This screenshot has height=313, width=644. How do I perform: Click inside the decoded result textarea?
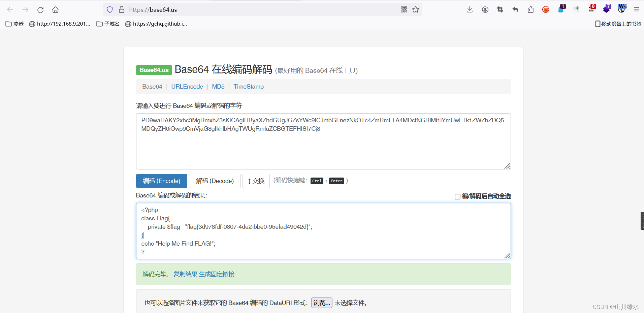point(323,231)
